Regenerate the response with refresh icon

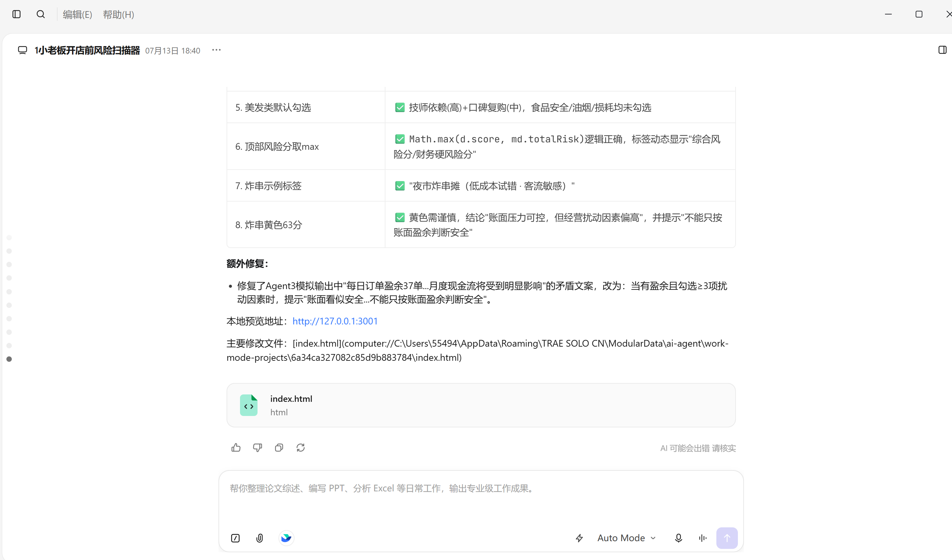coord(301,448)
